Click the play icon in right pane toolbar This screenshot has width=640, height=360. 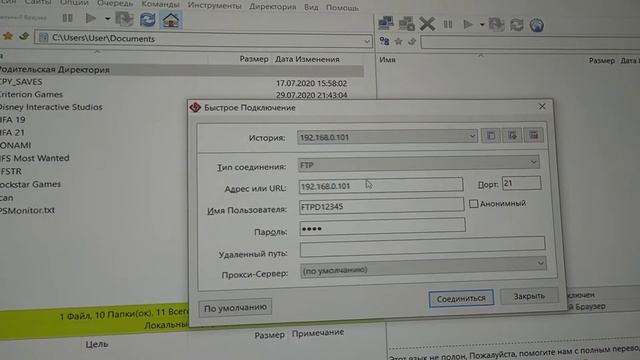(x=468, y=24)
